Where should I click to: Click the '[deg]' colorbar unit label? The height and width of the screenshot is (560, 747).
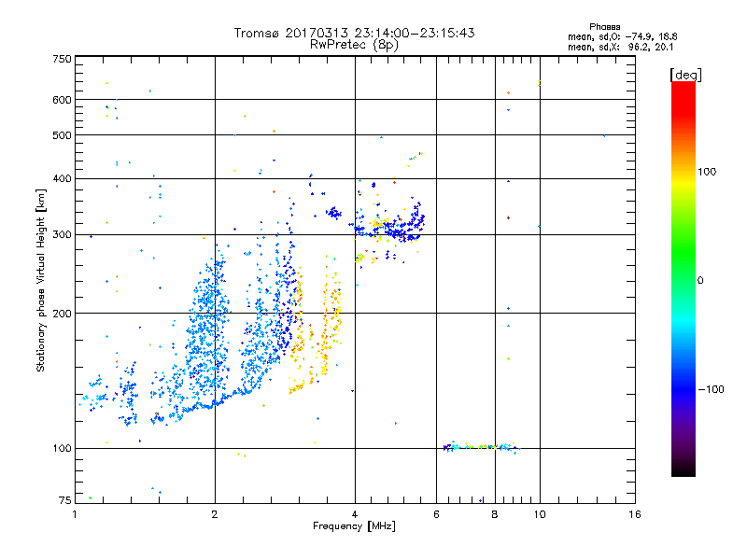pos(685,76)
